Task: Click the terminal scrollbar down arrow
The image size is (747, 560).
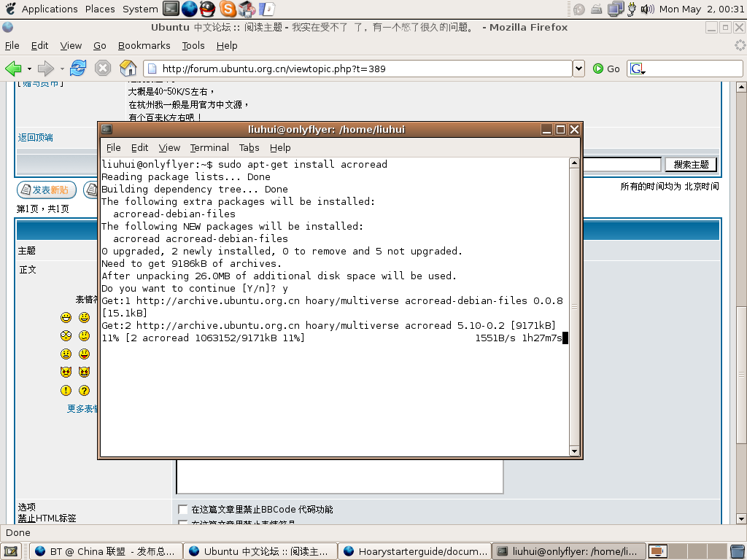Action: (x=574, y=451)
